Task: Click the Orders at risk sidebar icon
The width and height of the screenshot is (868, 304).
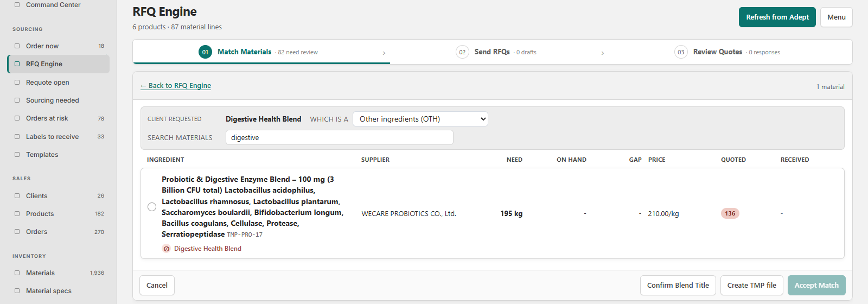Action: tap(17, 118)
